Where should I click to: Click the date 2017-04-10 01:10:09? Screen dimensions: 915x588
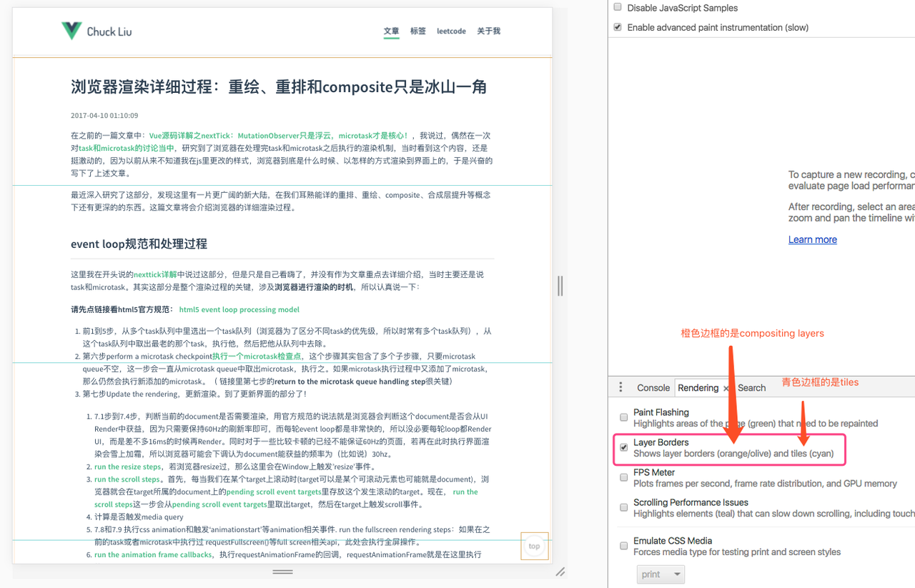pos(104,116)
